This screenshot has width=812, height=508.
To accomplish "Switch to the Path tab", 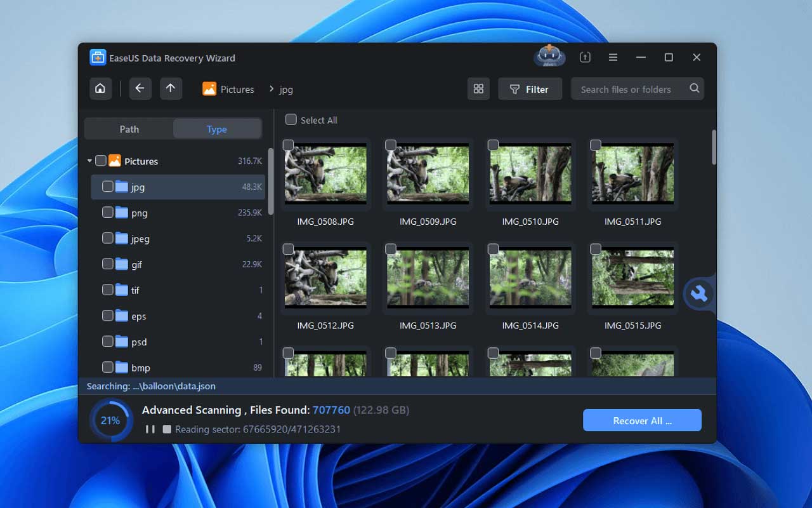I will [x=129, y=129].
